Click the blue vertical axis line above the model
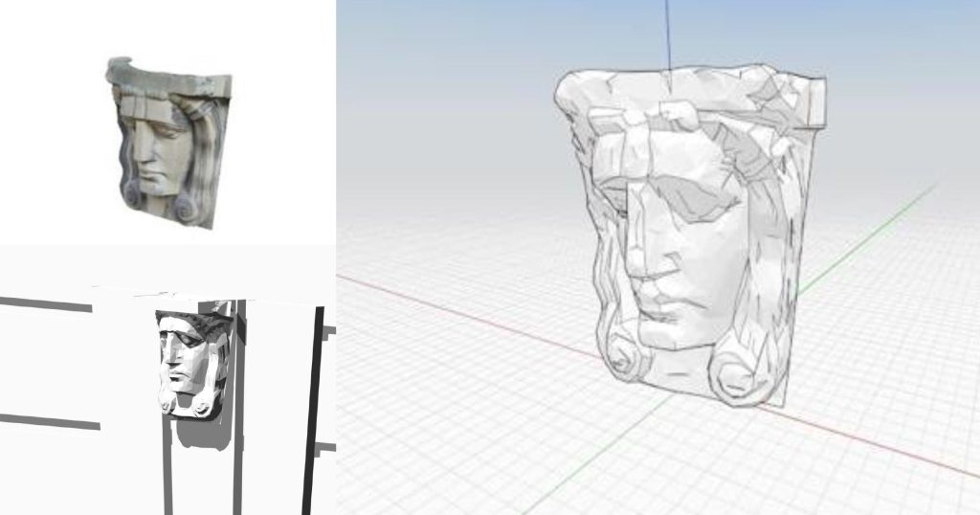980x515 pixels. [667, 34]
